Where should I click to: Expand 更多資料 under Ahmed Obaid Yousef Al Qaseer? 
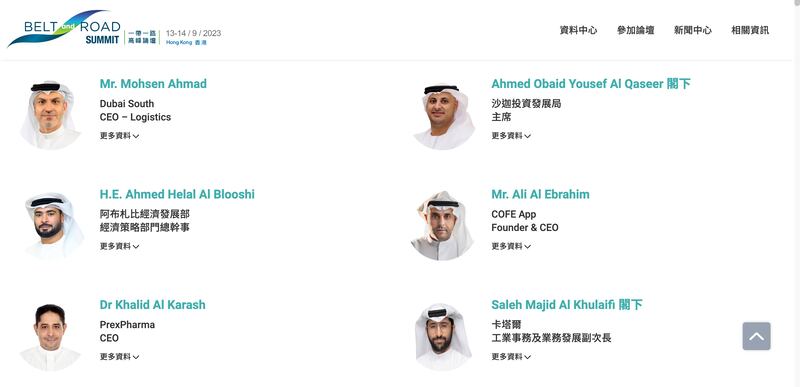(511, 136)
